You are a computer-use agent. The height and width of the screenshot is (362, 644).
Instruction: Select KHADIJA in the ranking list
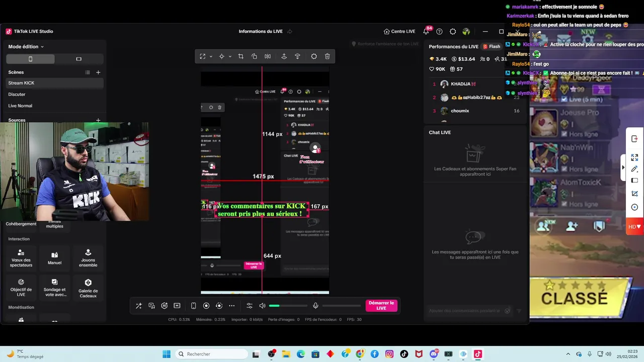coord(475,84)
